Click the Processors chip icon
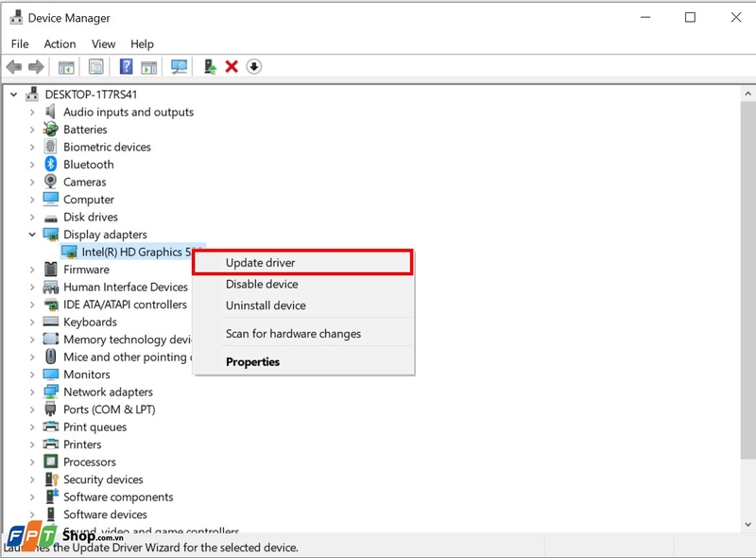Screen dimensions: 756x558 point(51,462)
